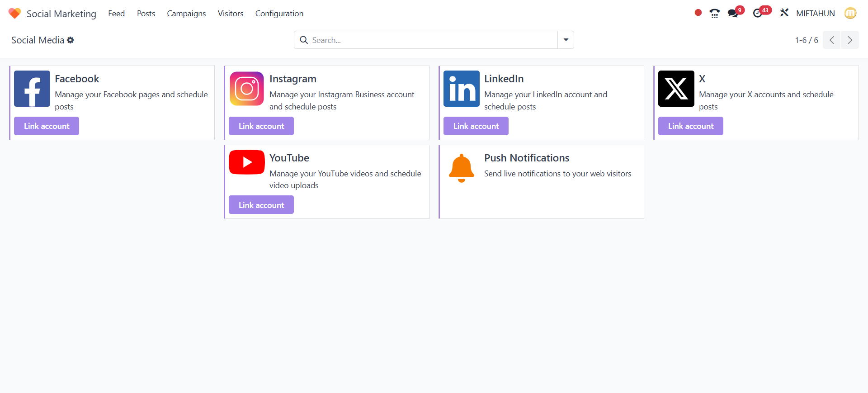Click the Facebook logo icon
Screen dimensions: 868x393
pos(32,89)
